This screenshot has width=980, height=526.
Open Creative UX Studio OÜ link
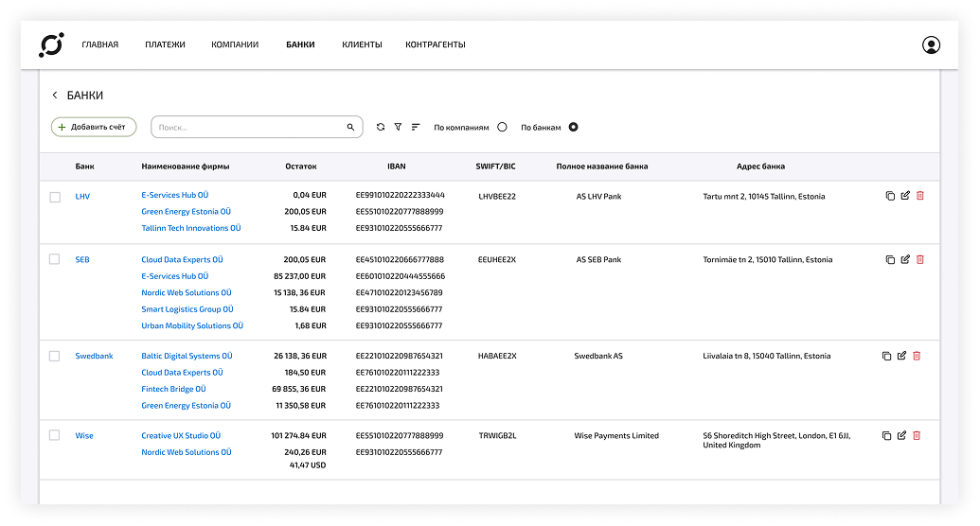click(x=181, y=435)
